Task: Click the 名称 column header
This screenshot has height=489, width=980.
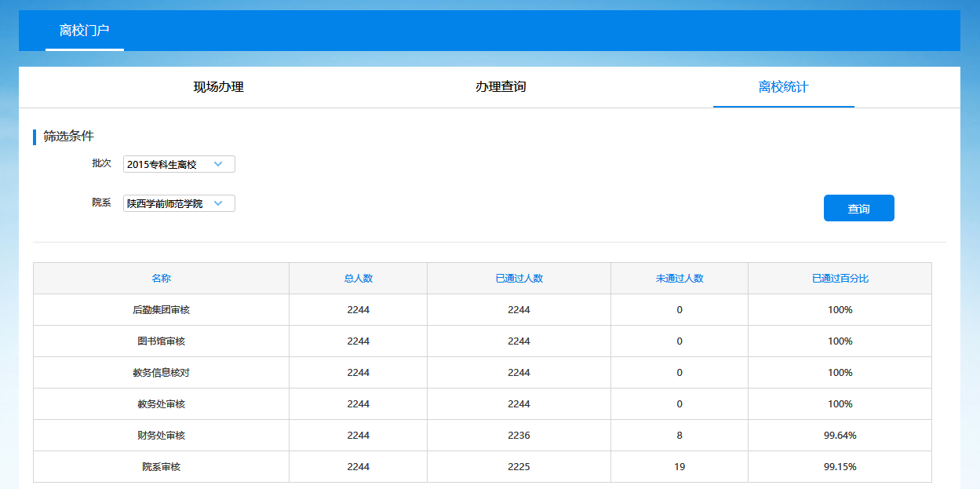Action: (x=161, y=279)
